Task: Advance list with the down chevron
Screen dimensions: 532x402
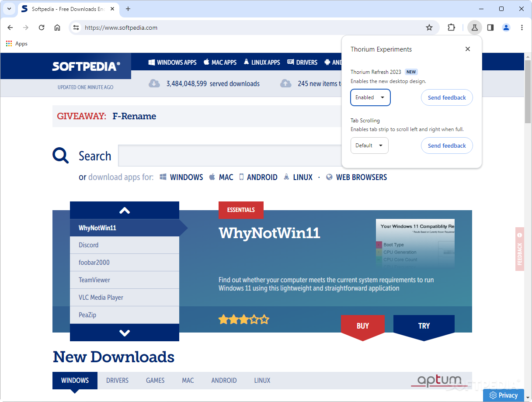Action: click(x=125, y=333)
